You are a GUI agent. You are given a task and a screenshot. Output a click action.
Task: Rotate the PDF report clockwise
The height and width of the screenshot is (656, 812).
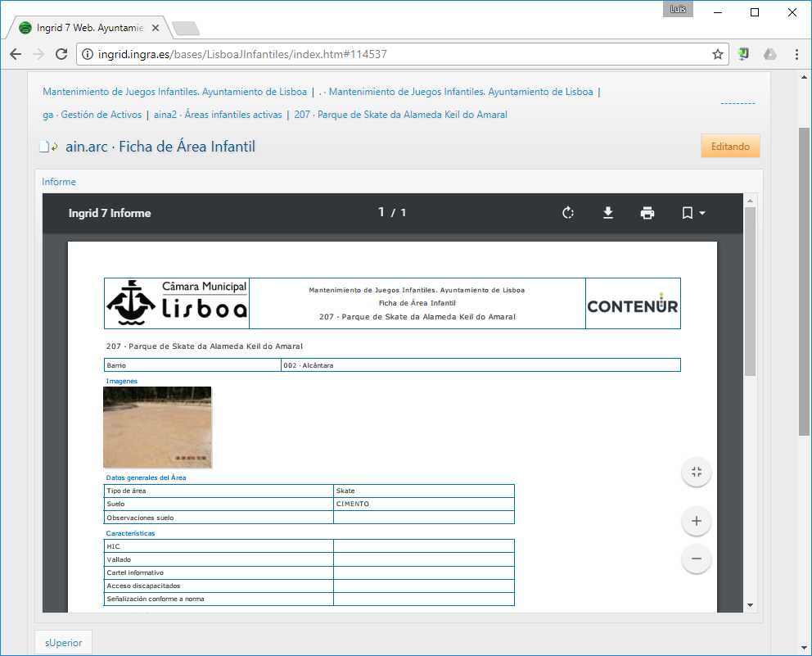tap(568, 213)
